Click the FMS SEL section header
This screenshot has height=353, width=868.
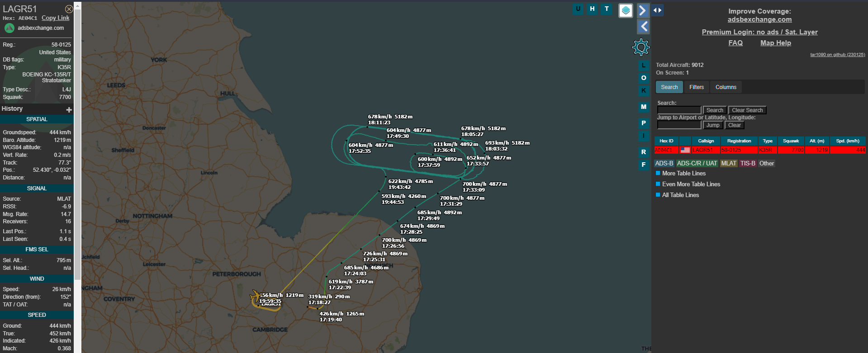coord(37,249)
